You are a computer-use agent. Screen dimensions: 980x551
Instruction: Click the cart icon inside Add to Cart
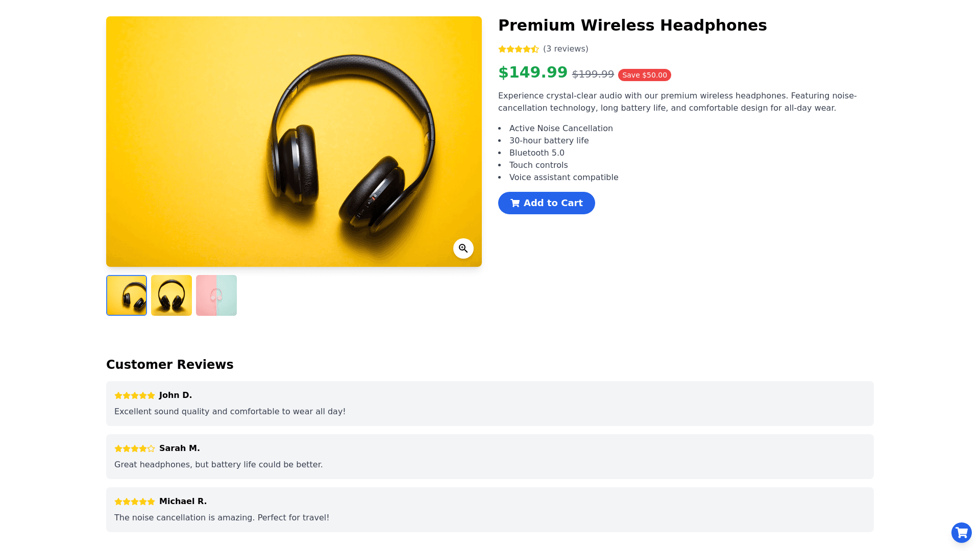[x=515, y=203]
